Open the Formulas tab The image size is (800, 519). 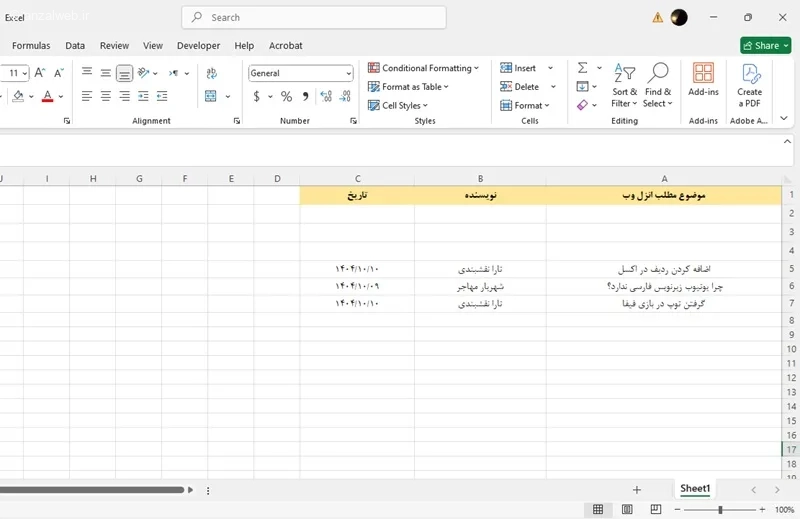tap(31, 45)
